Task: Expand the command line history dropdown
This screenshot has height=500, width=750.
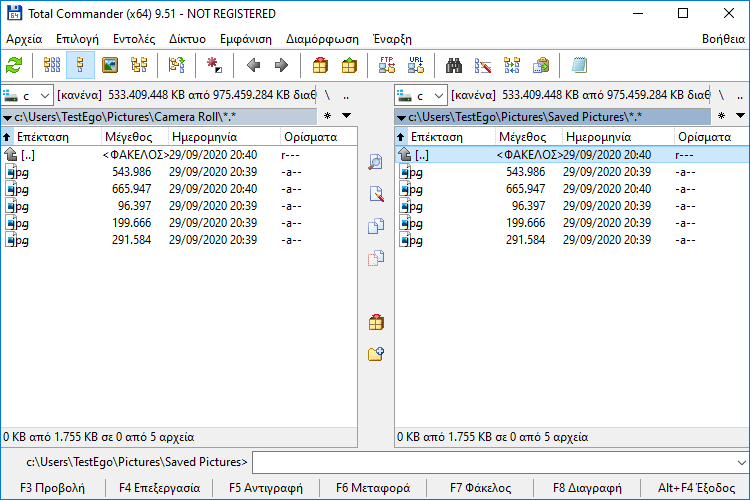Action: (x=741, y=462)
